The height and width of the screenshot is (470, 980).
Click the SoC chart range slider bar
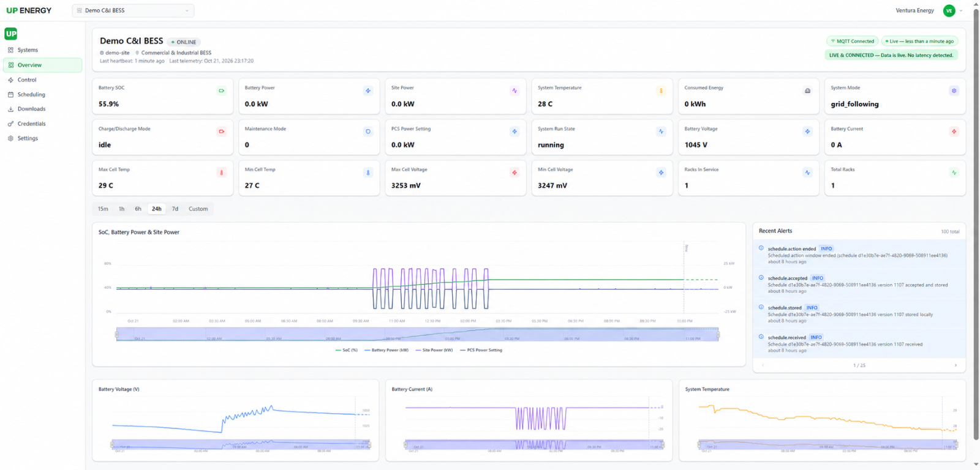(417, 334)
